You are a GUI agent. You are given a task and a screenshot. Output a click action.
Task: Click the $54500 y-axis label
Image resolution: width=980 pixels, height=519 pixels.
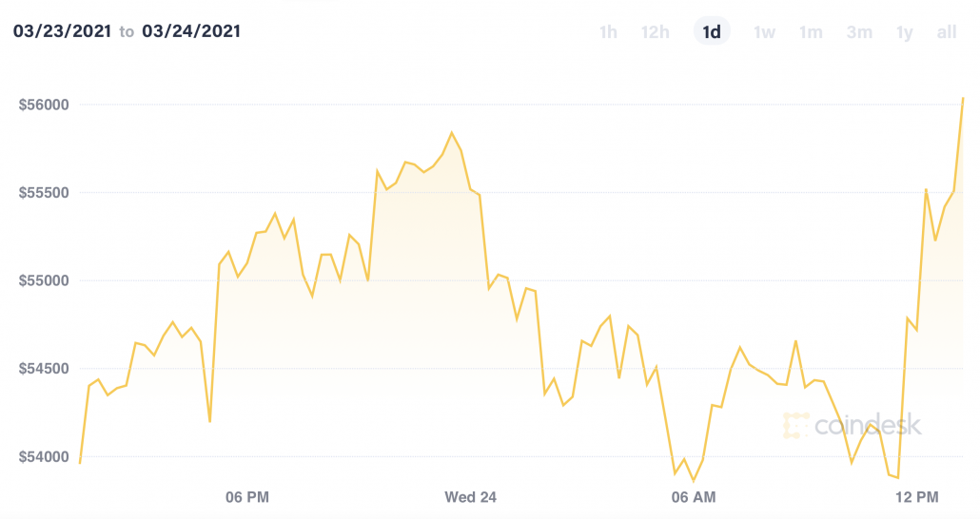[44, 369]
